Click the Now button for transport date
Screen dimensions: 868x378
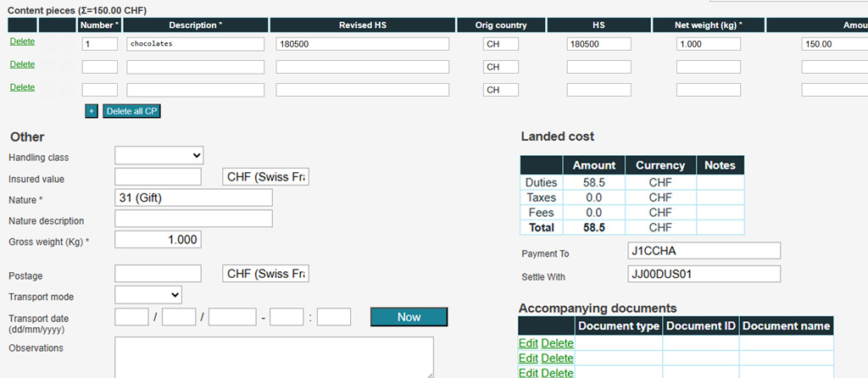coord(409,317)
